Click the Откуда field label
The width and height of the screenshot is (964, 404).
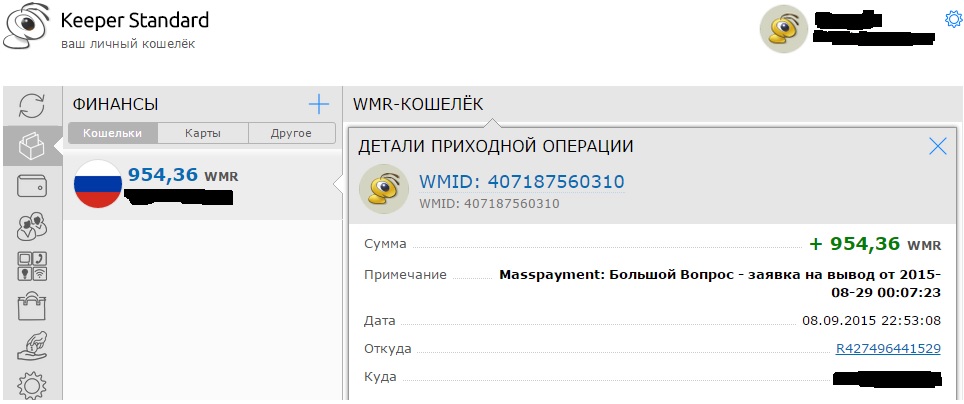[x=387, y=349]
